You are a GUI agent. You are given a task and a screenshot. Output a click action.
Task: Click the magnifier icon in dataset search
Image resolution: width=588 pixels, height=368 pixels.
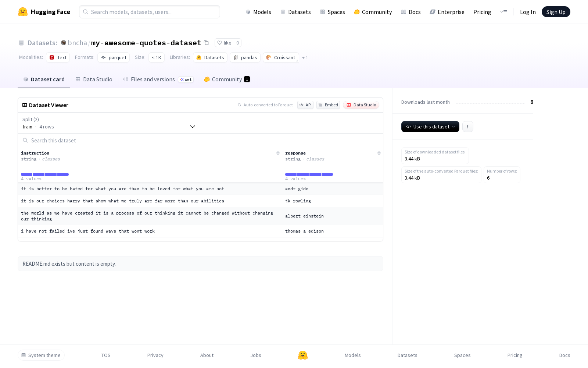click(x=25, y=140)
